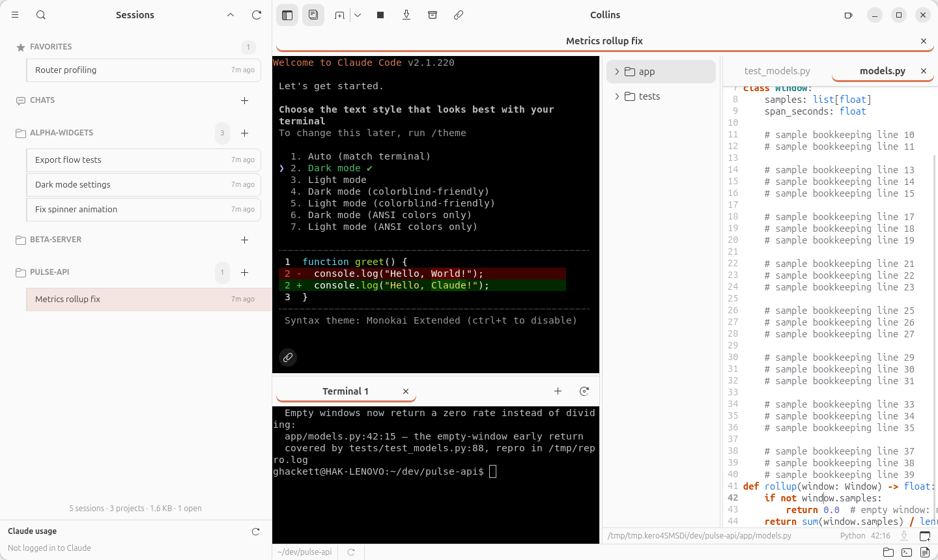Click the session search icon

click(41, 15)
